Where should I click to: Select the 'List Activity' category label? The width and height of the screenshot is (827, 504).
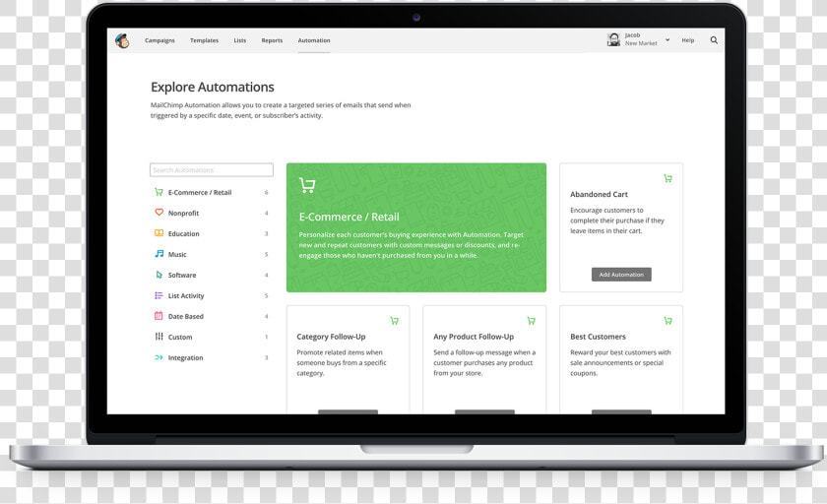(186, 295)
